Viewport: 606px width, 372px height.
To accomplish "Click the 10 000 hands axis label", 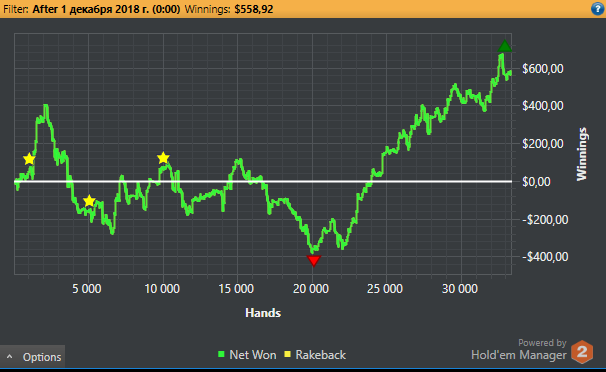I will 162,289.
